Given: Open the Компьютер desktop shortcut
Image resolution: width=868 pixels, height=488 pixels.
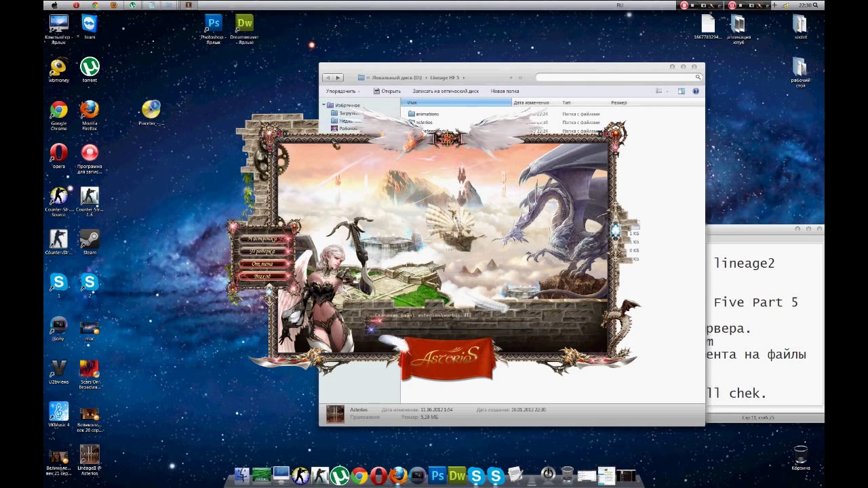Looking at the screenshot, I should (x=59, y=28).
